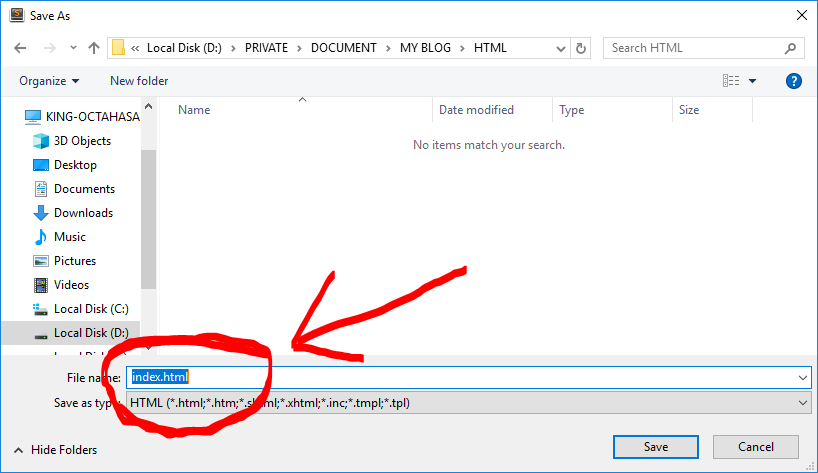Select HTML in address breadcrumb
Screen dimensions: 818x473
pyautogui.click(x=490, y=48)
